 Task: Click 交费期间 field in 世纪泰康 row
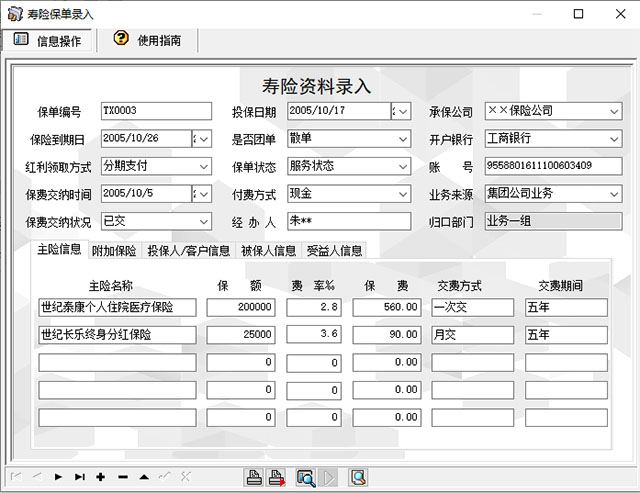566,307
